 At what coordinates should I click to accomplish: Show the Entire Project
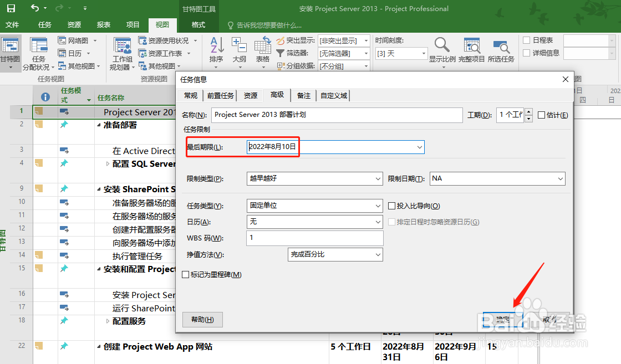[x=472, y=50]
